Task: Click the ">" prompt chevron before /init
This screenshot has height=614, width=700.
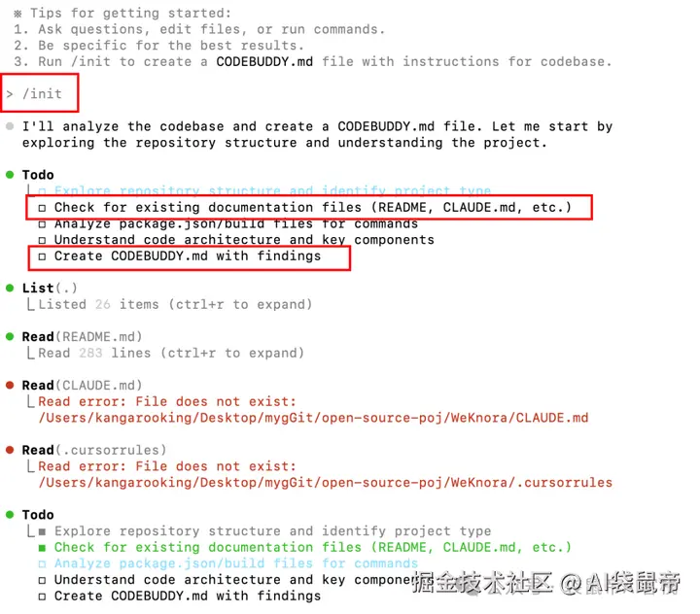Action: click(10, 94)
